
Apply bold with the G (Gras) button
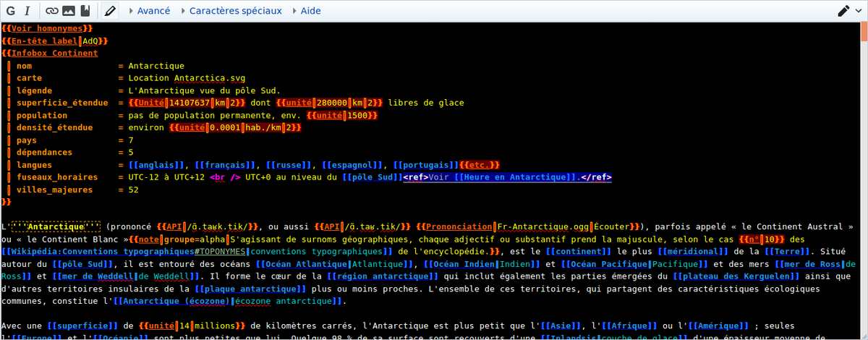click(x=12, y=11)
